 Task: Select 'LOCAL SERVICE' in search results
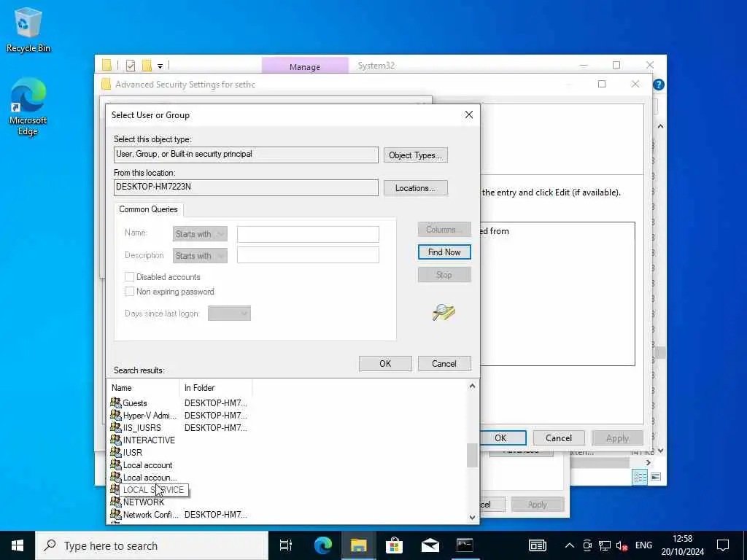coord(153,489)
